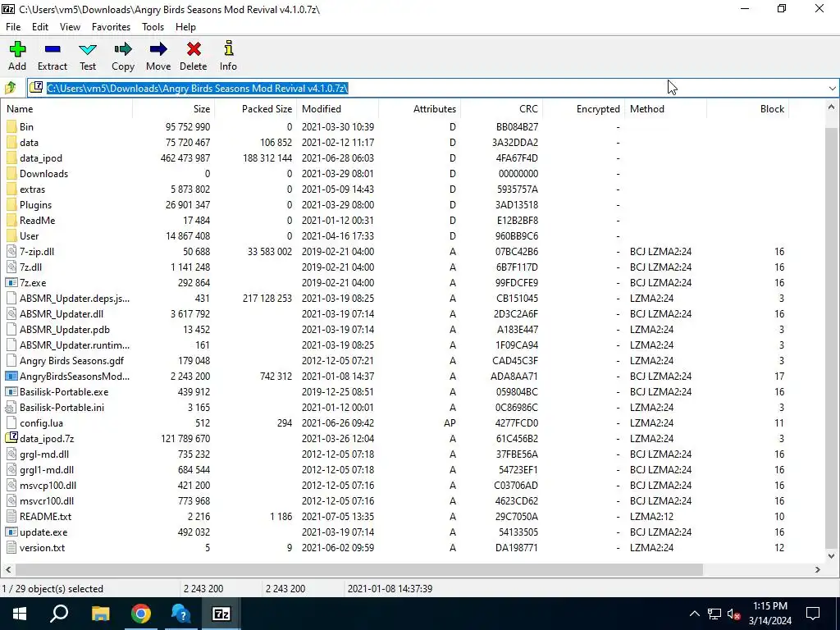Image resolution: width=840 pixels, height=630 pixels.
Task: Launch Chrome from the taskbar
Action: (141, 614)
